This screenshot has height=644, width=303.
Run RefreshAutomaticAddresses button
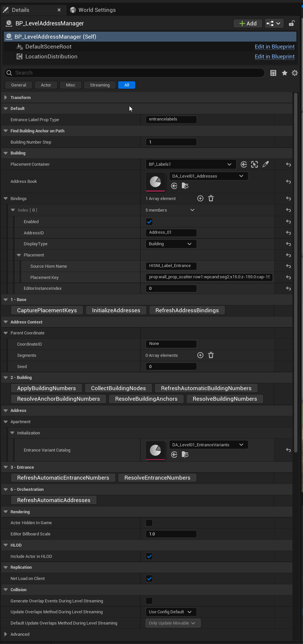pos(54,500)
